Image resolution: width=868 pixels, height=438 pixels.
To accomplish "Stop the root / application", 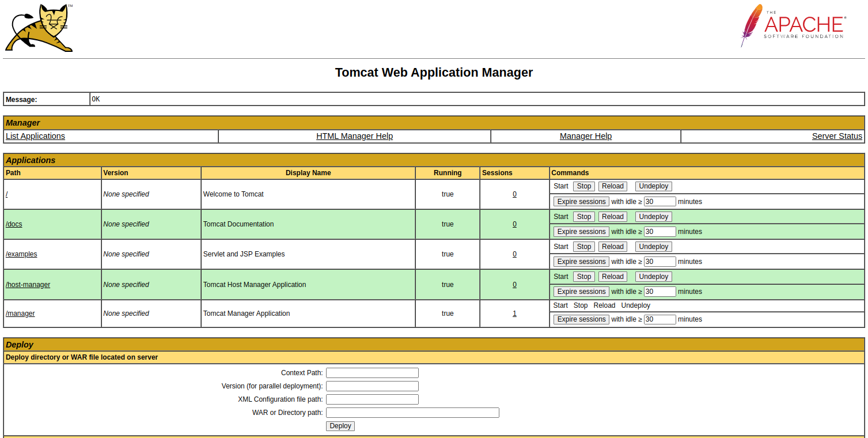I will pos(583,186).
